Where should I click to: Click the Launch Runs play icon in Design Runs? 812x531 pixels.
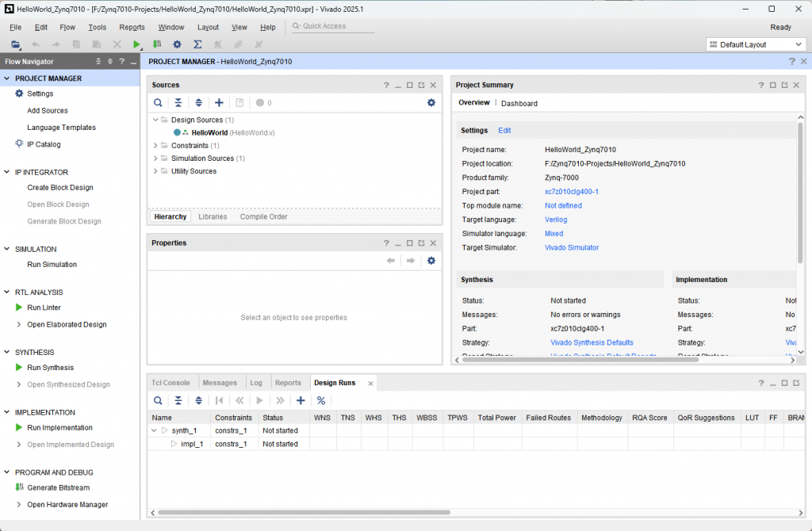pyautogui.click(x=259, y=400)
